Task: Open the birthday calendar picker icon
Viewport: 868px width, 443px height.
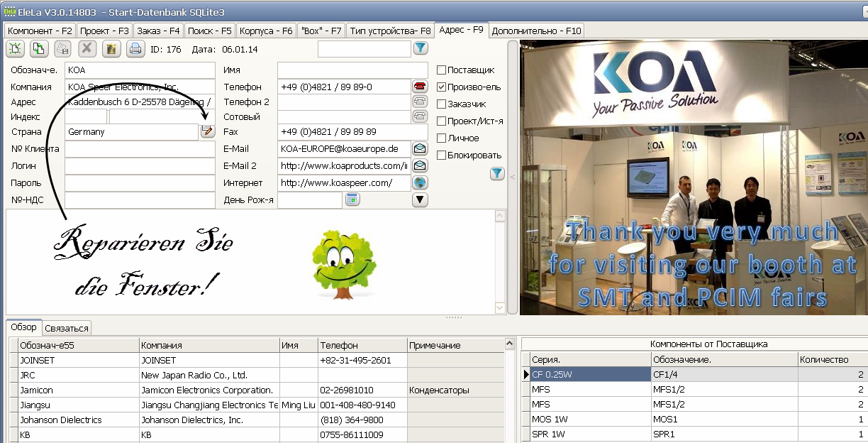Action: coord(352,199)
